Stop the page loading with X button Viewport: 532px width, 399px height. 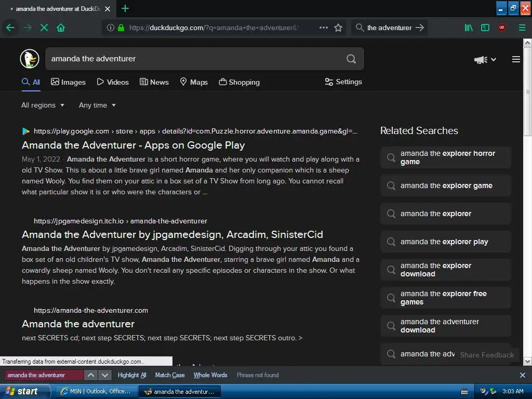click(x=44, y=28)
